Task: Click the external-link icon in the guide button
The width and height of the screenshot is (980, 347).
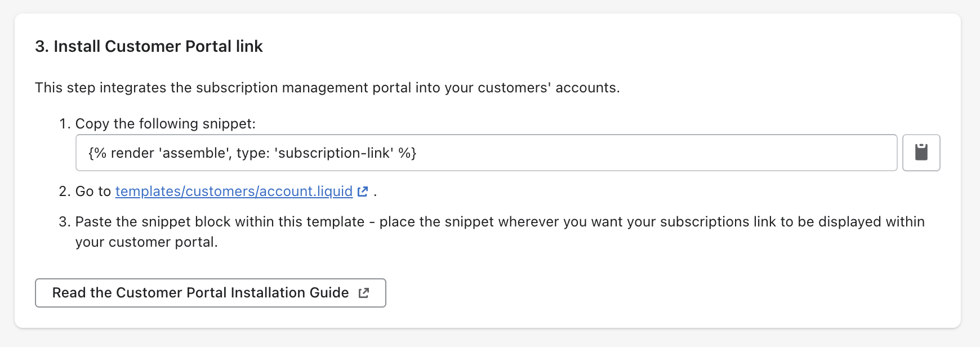Action: click(x=364, y=293)
